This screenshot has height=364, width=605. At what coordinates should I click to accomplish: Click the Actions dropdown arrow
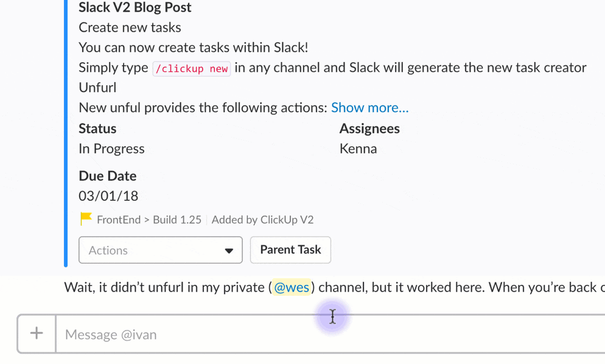[229, 251]
